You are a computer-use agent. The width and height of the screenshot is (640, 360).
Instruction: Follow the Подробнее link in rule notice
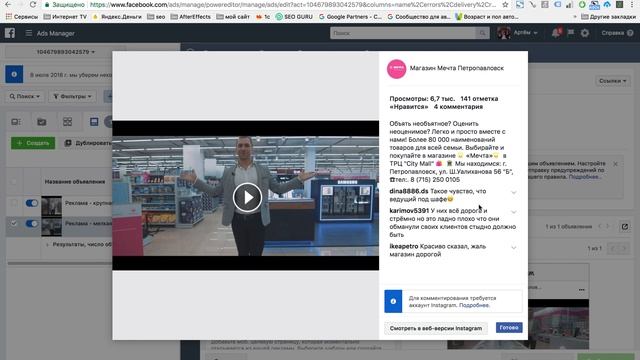584,177
